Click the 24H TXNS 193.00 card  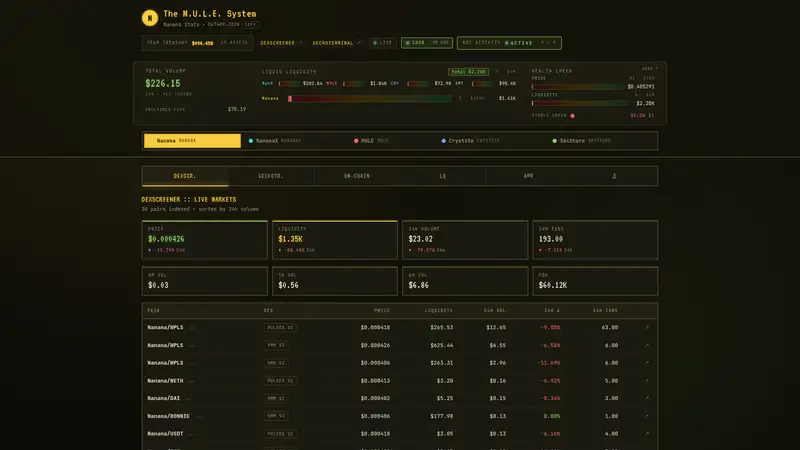[595, 240]
